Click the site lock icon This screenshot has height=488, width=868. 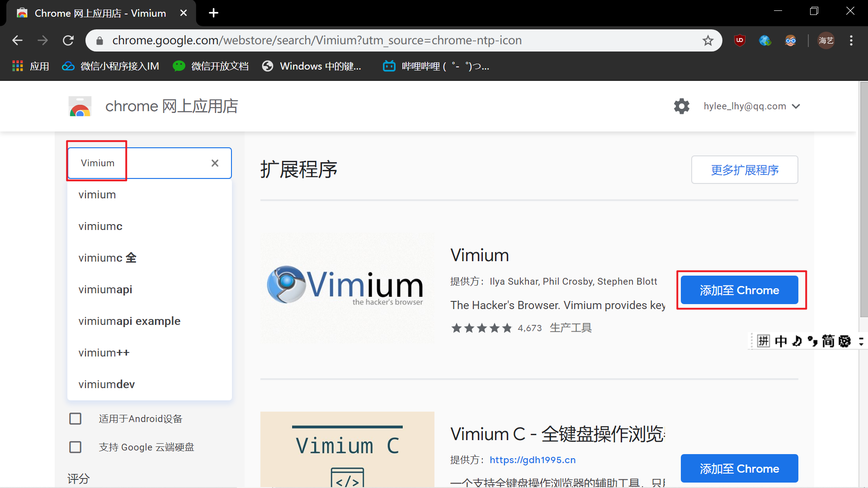100,41
